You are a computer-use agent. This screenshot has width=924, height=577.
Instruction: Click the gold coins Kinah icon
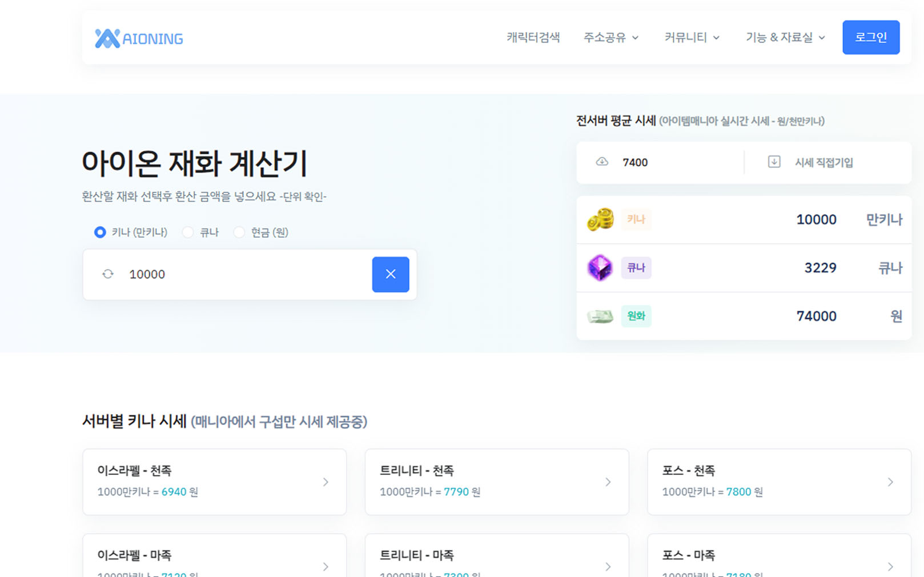coord(600,219)
